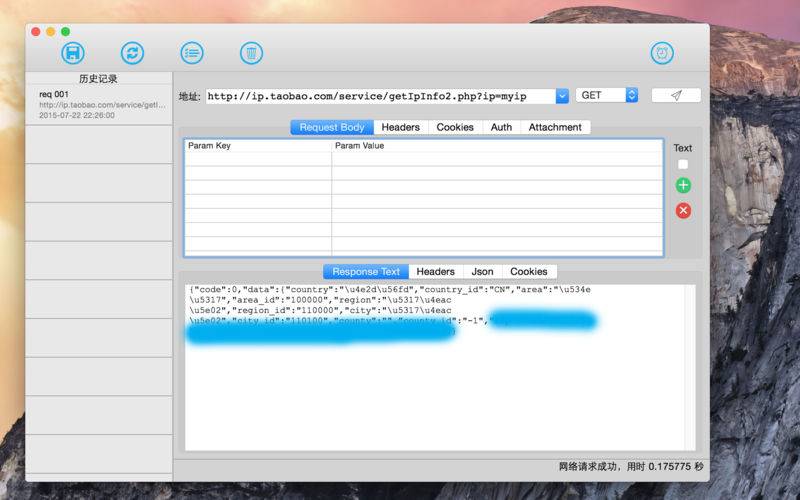
Task: Open the response Cookies tab
Action: [529, 271]
